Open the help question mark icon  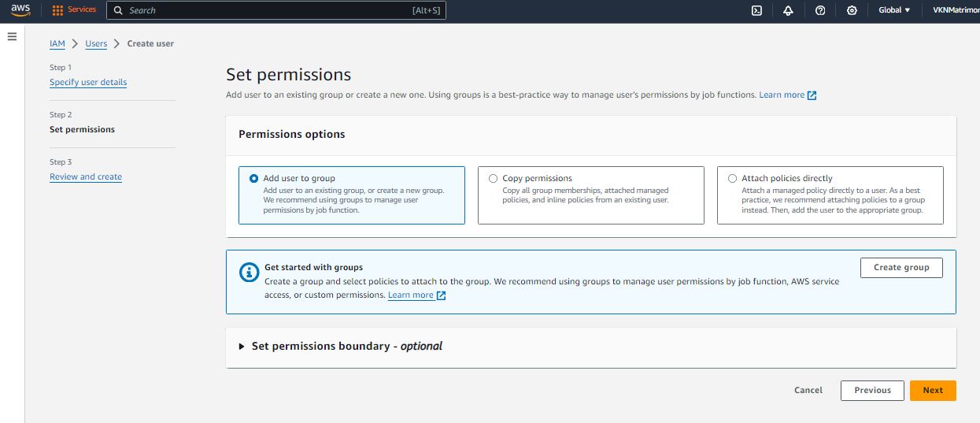(820, 10)
